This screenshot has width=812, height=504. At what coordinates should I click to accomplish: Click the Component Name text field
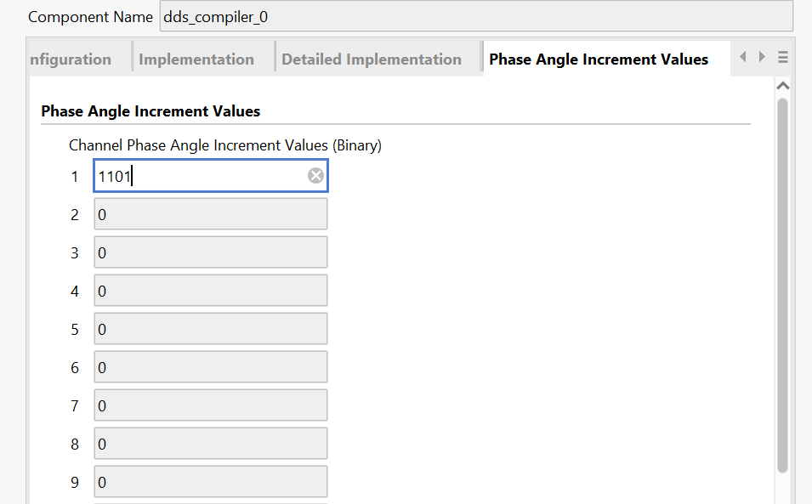tap(475, 17)
